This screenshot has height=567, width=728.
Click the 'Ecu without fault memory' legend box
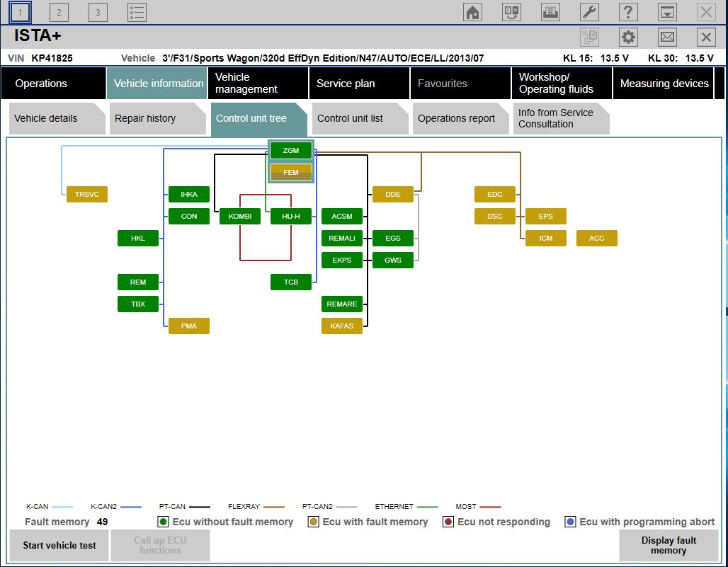click(163, 522)
